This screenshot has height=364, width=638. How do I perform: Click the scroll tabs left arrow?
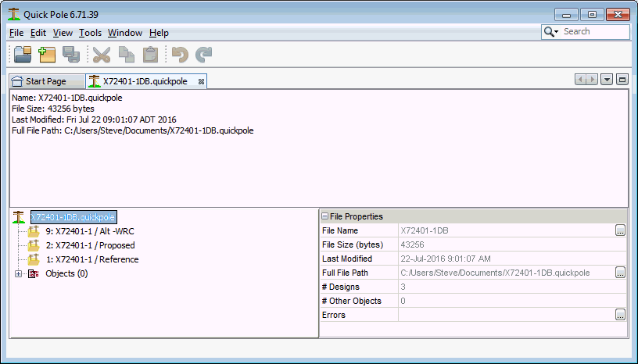(580, 80)
